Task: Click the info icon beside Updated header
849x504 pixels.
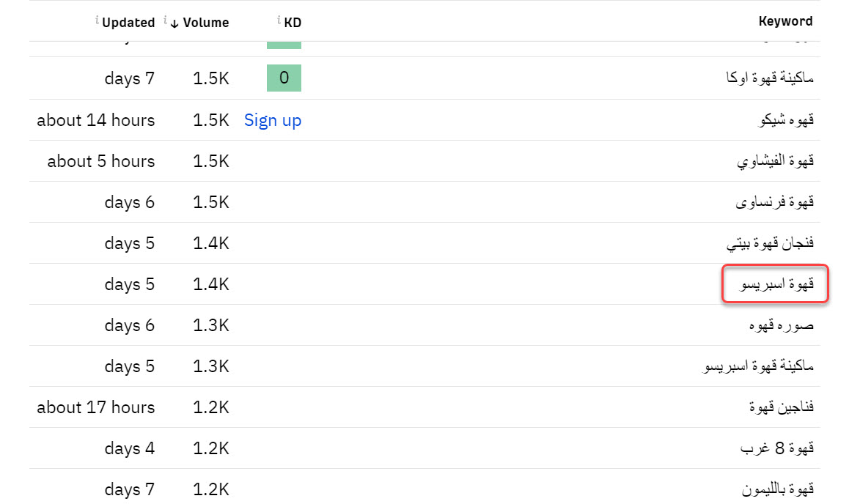Action: [x=97, y=20]
